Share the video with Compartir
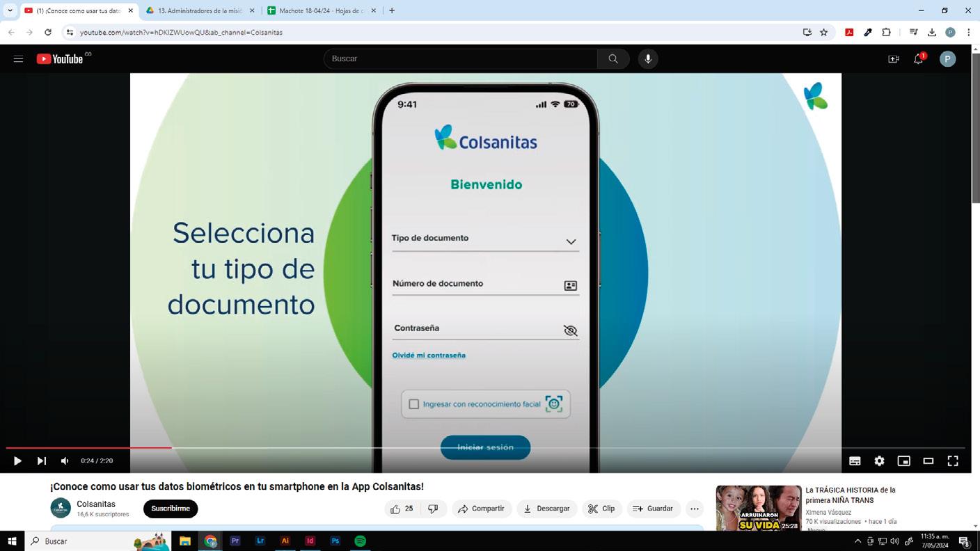The image size is (980, 551). [482, 509]
